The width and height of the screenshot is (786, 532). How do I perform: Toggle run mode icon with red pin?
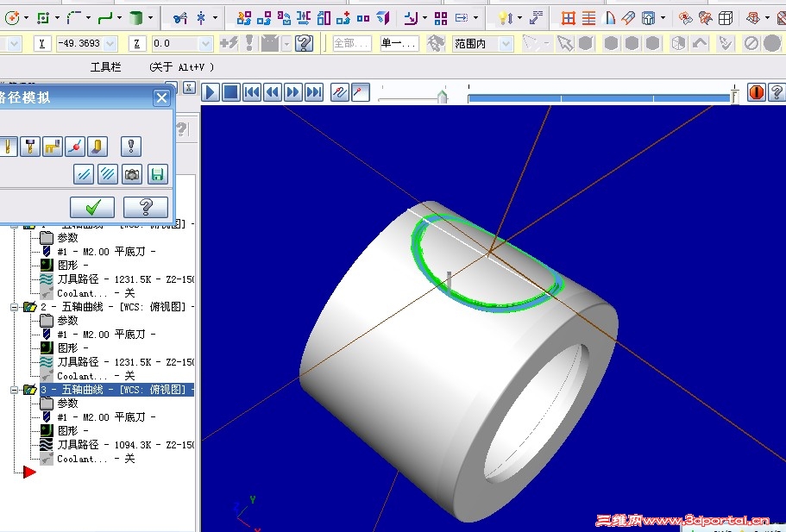(361, 92)
